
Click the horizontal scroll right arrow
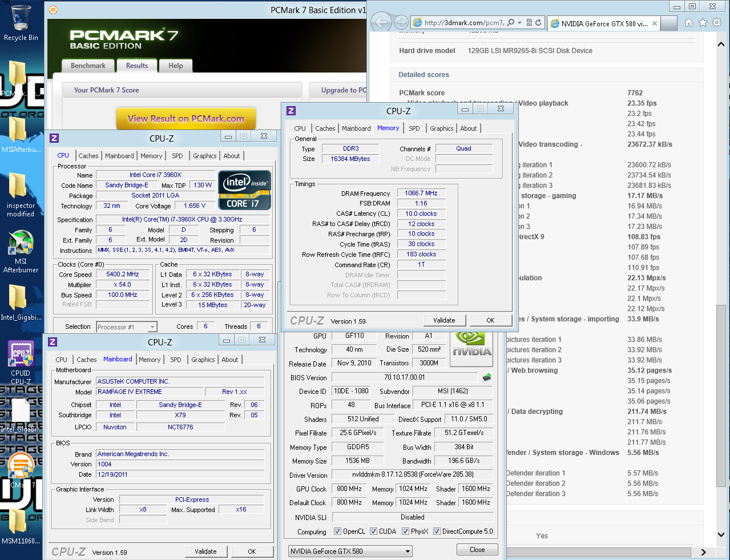pos(703,552)
